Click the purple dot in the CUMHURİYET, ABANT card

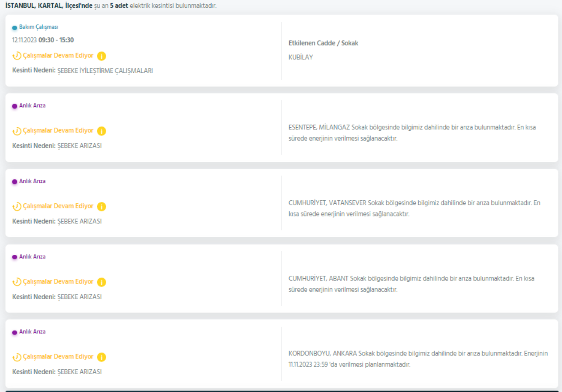click(x=15, y=257)
